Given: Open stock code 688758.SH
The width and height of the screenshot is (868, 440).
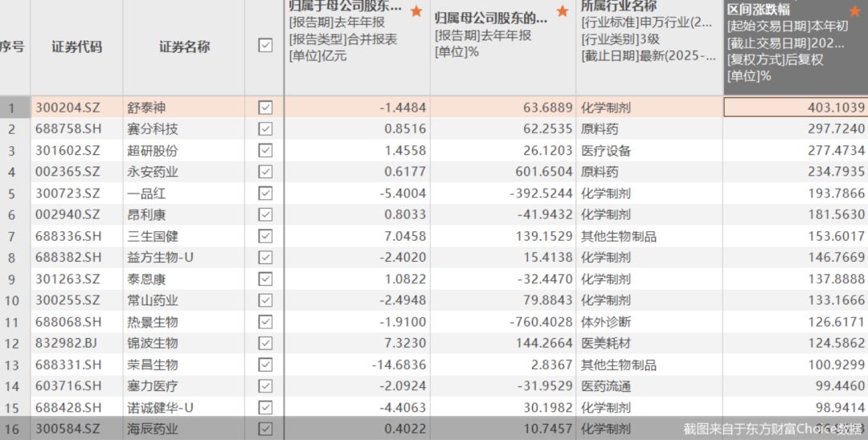Looking at the screenshot, I should click(68, 128).
